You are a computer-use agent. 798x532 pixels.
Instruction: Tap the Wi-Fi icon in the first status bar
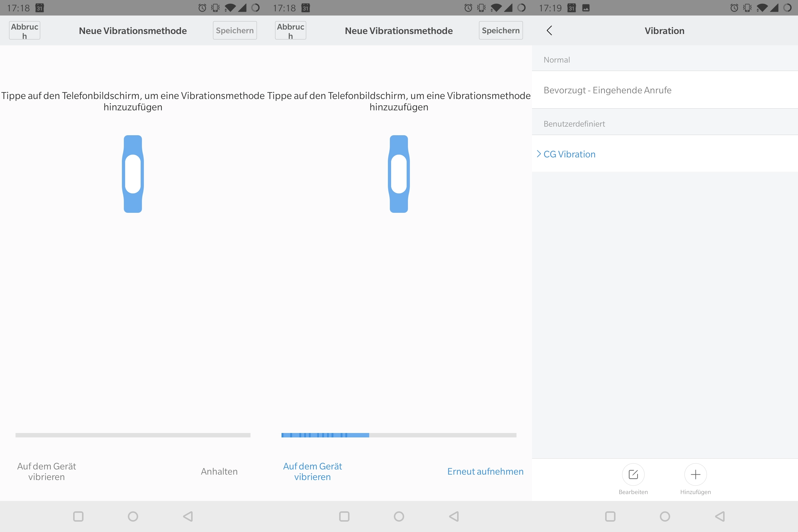(230, 8)
